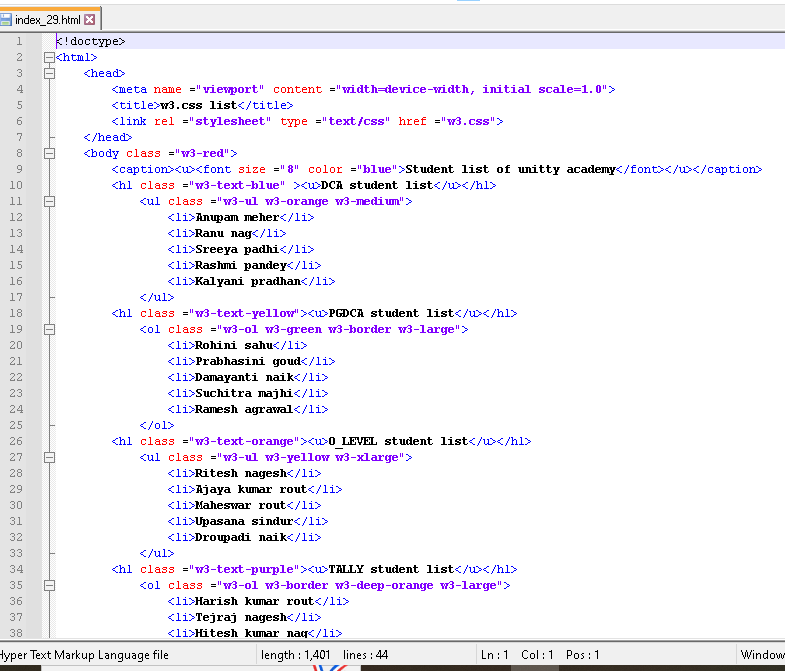Place cursor in the title text 'w3.css list'

click(x=197, y=105)
